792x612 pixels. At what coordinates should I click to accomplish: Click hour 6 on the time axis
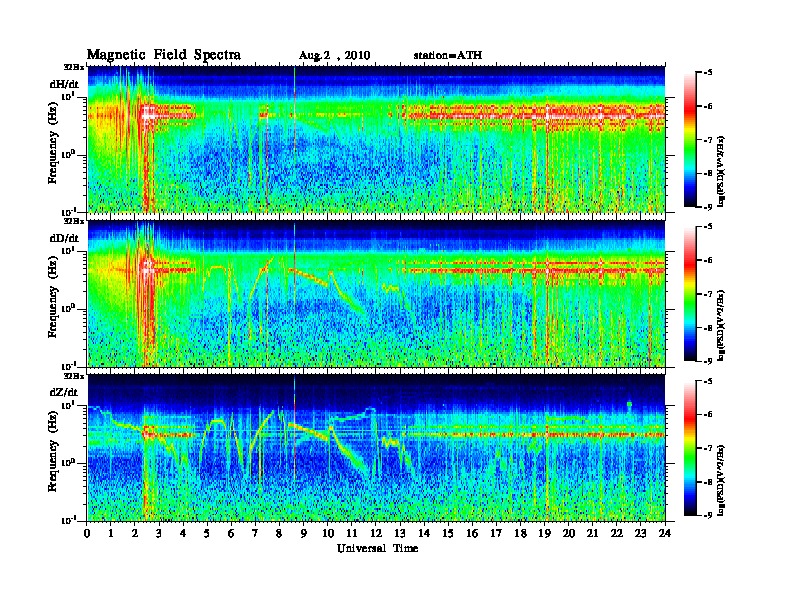coord(231,533)
